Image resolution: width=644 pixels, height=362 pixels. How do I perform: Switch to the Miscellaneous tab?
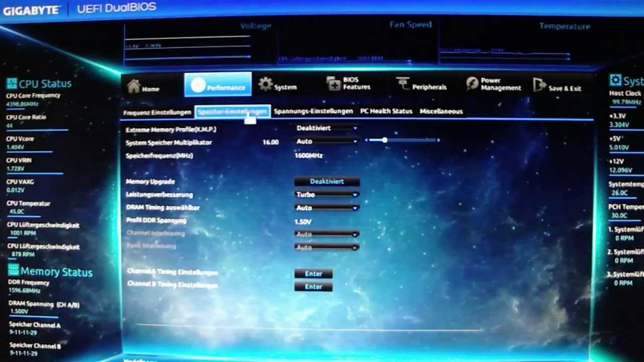(441, 111)
